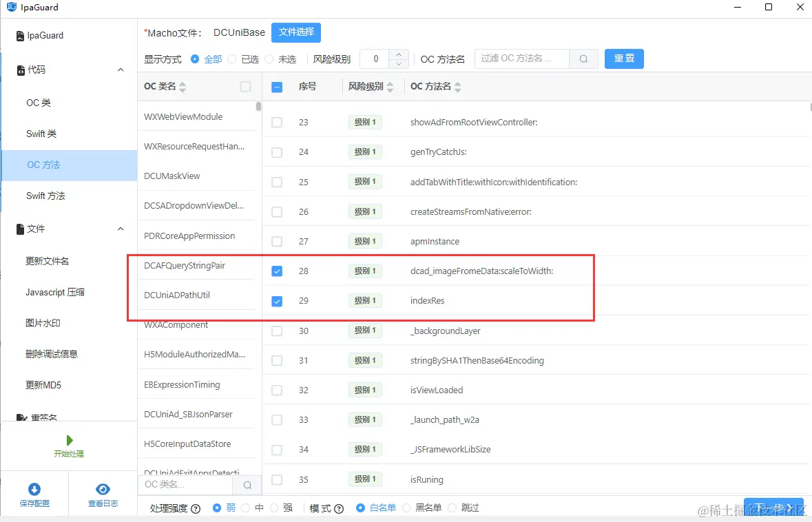812x522 pixels.
Task: Start processing with the green play icon
Action: click(70, 440)
